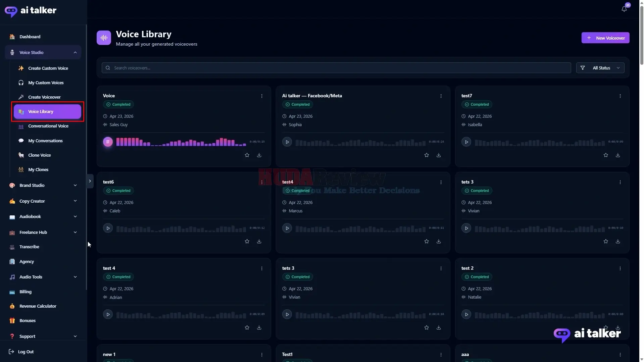Open options menu for aaa card
The height and width of the screenshot is (362, 644).
620,355
